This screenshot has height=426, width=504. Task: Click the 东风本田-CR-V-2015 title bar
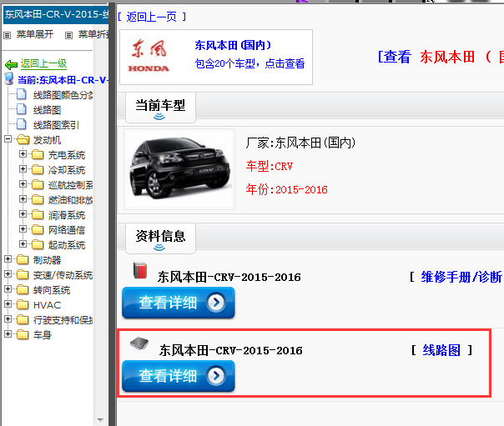coord(56,14)
